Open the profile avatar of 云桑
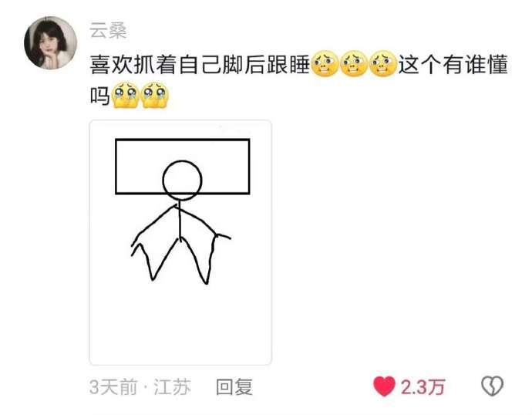532x415 pixels. coord(51,42)
